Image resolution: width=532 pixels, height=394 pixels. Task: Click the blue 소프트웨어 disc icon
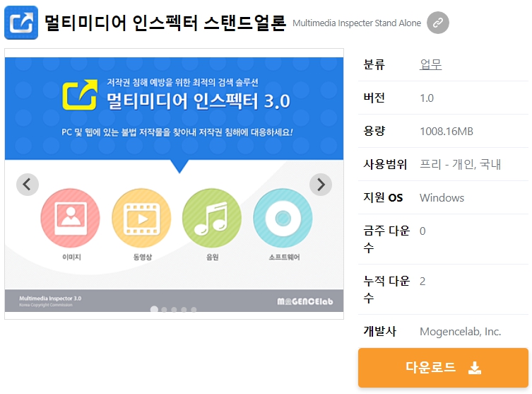pos(283,218)
